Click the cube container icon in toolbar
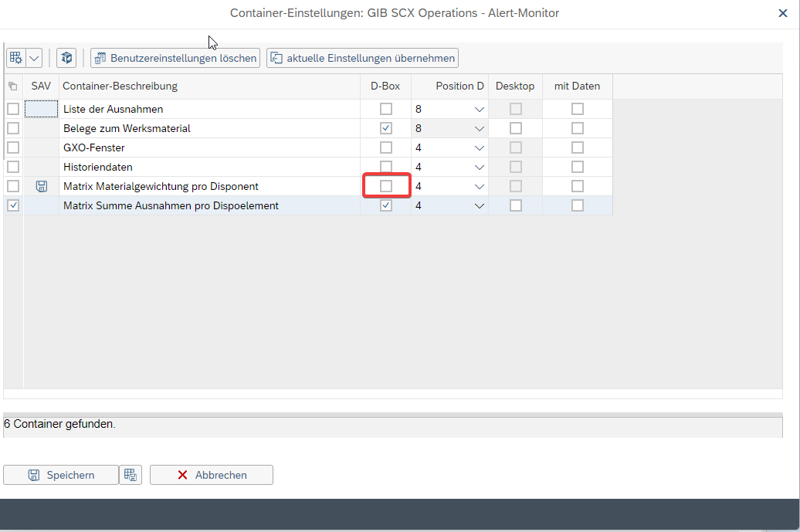Screen dimensions: 800x532 67,58
